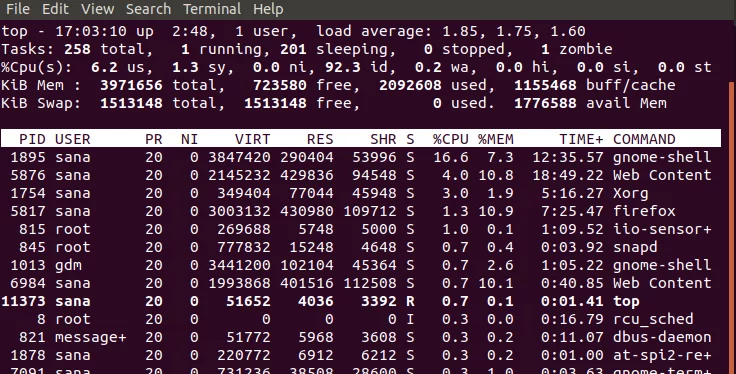736x374 pixels.
Task: Click the %MEM column header
Action: pos(496,139)
